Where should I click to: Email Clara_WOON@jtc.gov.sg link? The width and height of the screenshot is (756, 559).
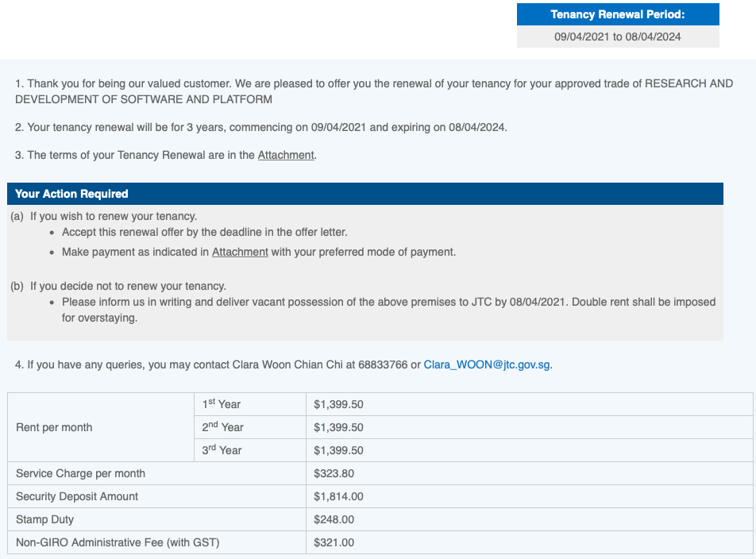pos(487,364)
